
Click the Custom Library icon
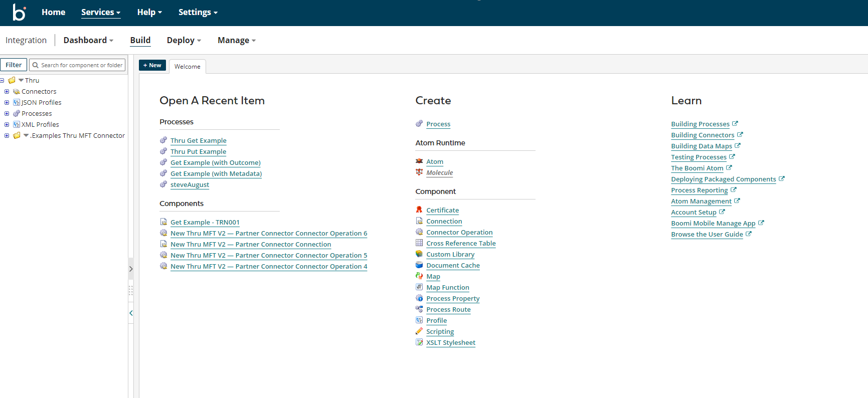point(419,254)
